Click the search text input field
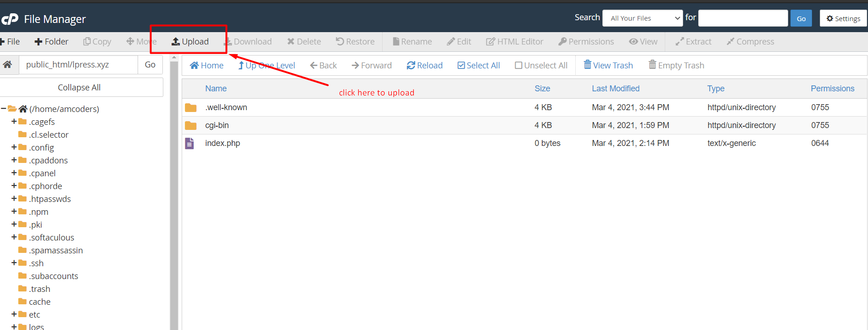 click(x=742, y=18)
